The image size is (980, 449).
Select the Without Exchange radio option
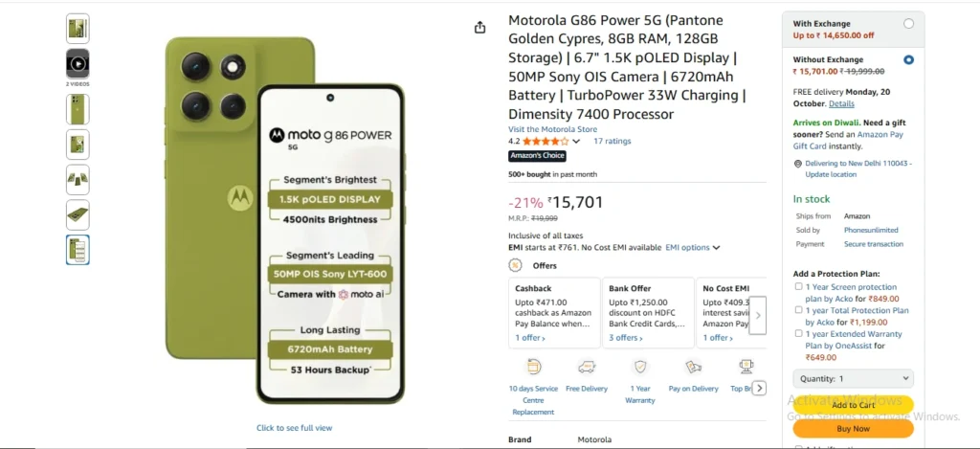[908, 59]
